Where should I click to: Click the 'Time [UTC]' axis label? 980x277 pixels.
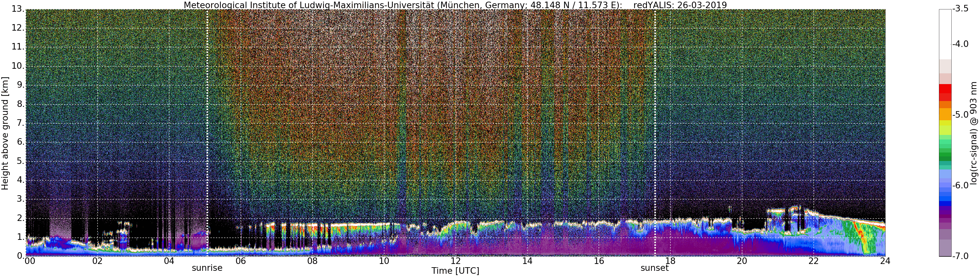click(455, 271)
